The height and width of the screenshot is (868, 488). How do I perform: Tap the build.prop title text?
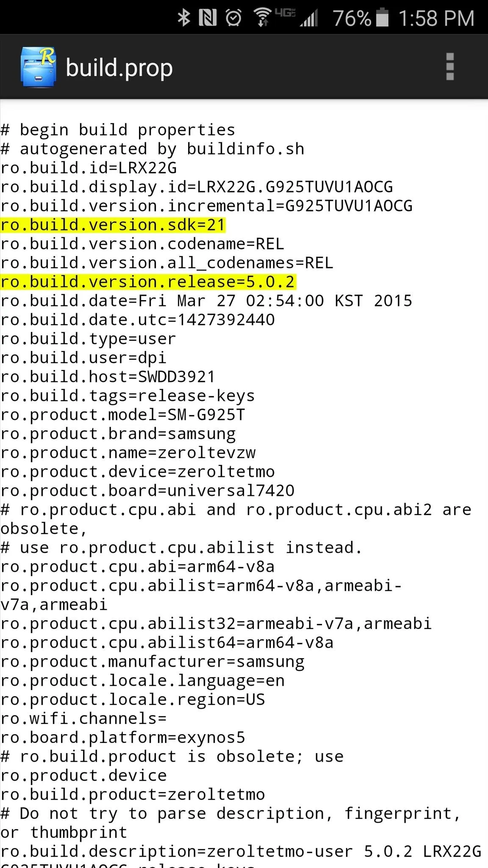click(119, 68)
